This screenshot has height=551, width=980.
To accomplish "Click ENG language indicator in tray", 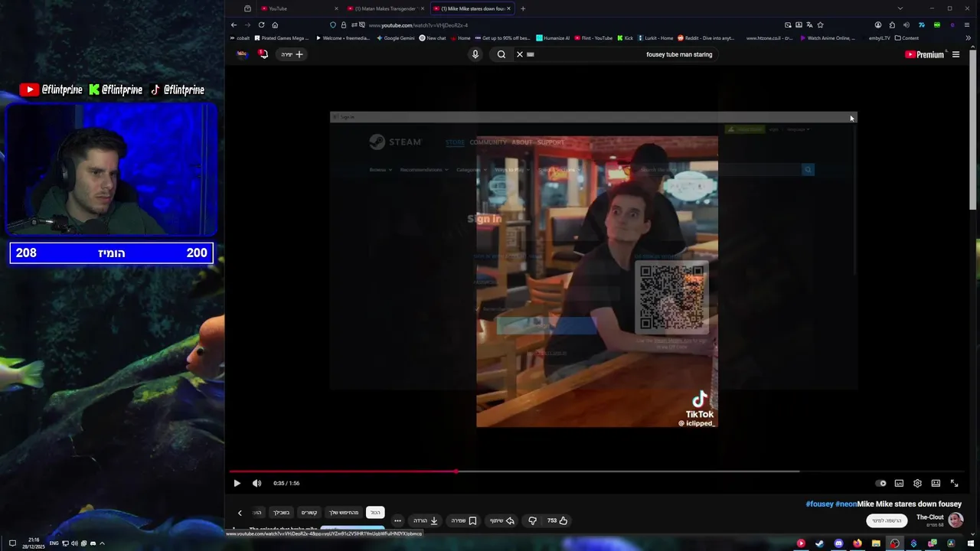I will click(54, 543).
